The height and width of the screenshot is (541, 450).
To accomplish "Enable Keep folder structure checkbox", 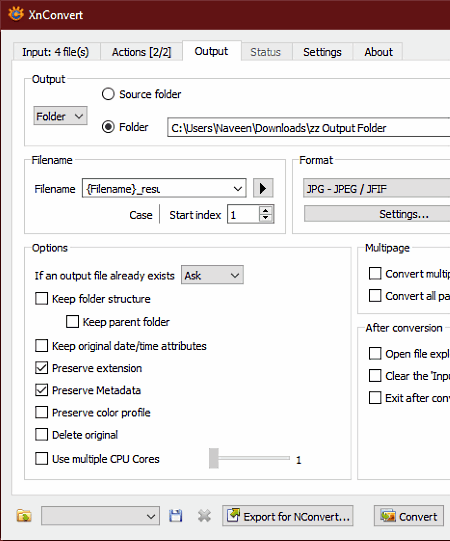I will click(x=41, y=299).
